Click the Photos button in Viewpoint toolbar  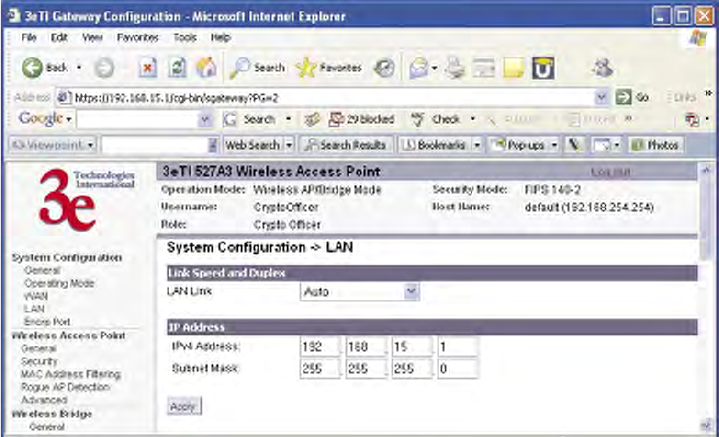655,145
